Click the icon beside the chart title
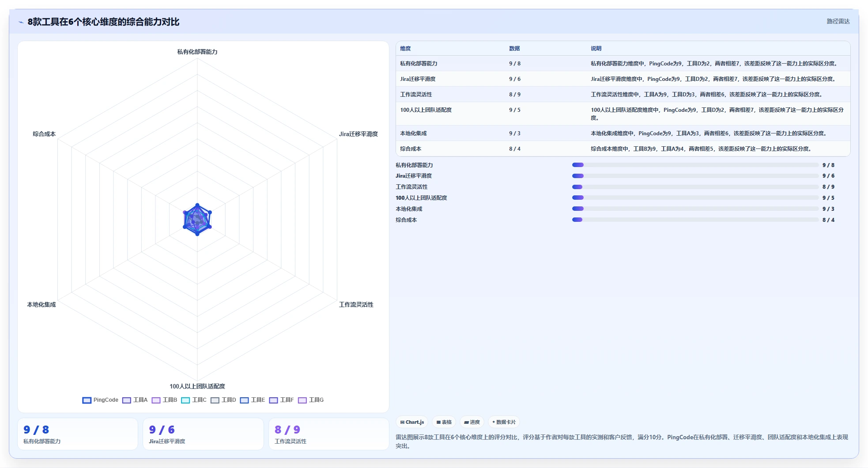 [x=21, y=22]
